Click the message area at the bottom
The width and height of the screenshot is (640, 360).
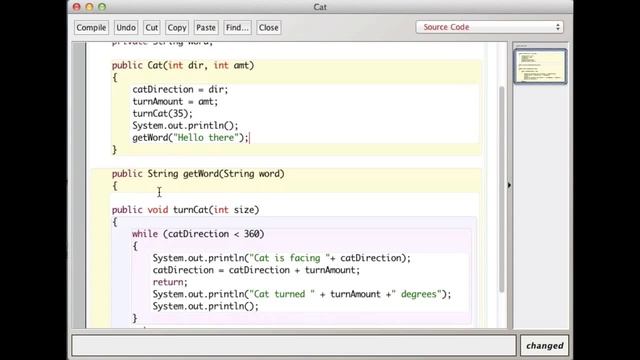coord(294,346)
